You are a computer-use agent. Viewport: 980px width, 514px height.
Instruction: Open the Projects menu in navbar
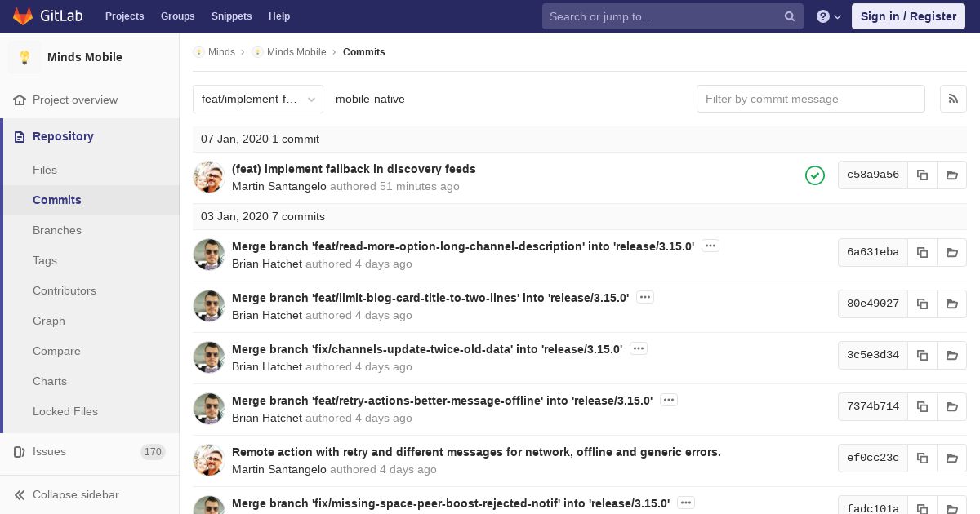(124, 16)
